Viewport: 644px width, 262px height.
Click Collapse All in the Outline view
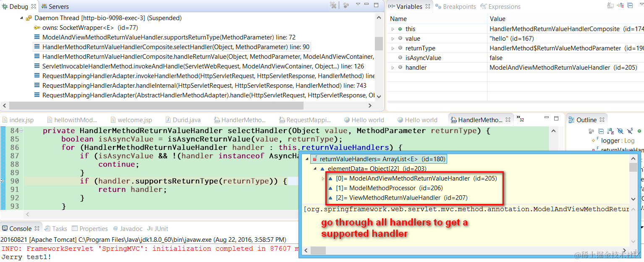pyautogui.click(x=601, y=131)
